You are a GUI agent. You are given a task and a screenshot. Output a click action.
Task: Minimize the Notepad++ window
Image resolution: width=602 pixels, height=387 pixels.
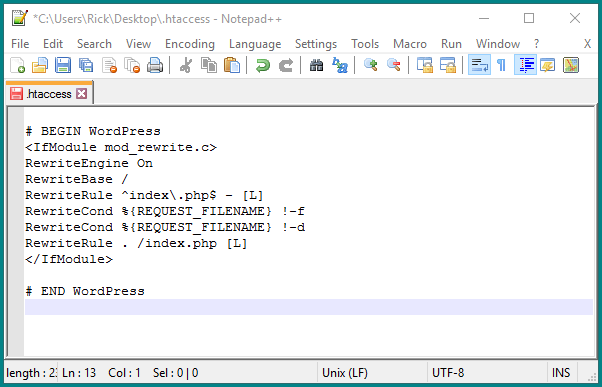point(484,18)
